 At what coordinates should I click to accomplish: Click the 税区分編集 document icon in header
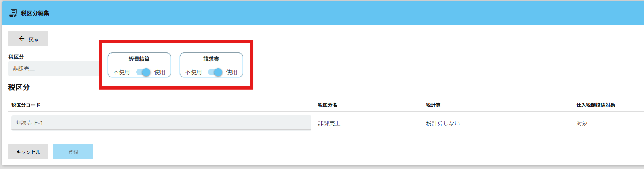(13, 13)
